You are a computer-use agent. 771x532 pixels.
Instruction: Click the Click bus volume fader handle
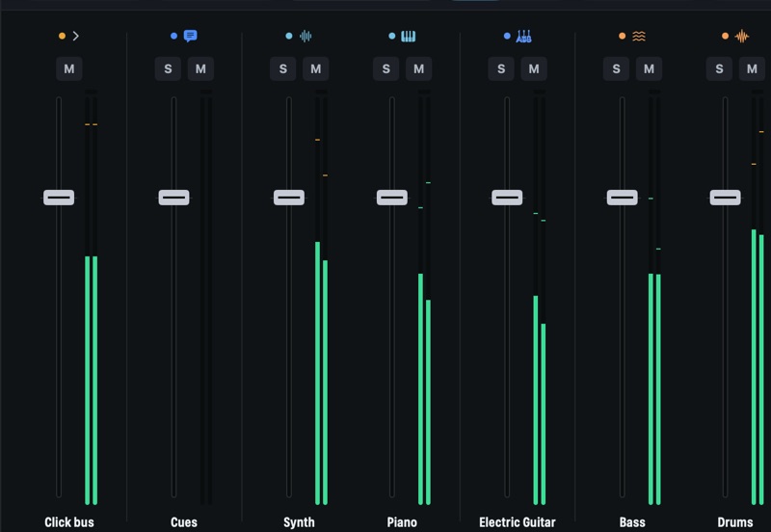[59, 198]
